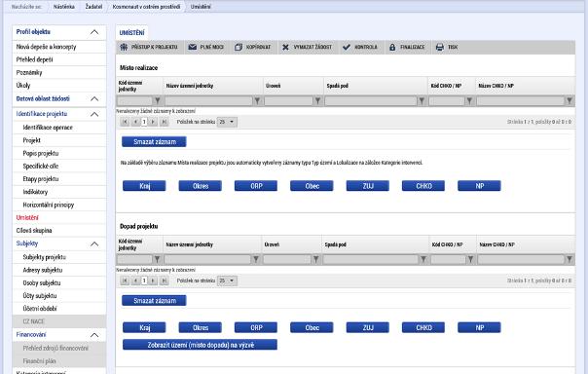588x374 pixels.
Task: Collapse the Financování section
Action: 94,335
